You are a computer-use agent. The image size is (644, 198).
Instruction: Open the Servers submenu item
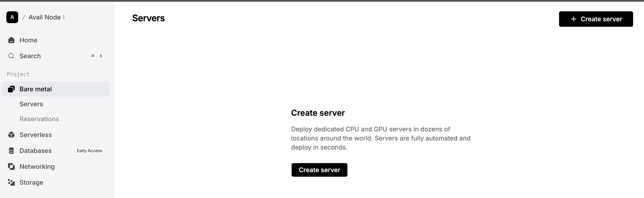[x=31, y=104]
